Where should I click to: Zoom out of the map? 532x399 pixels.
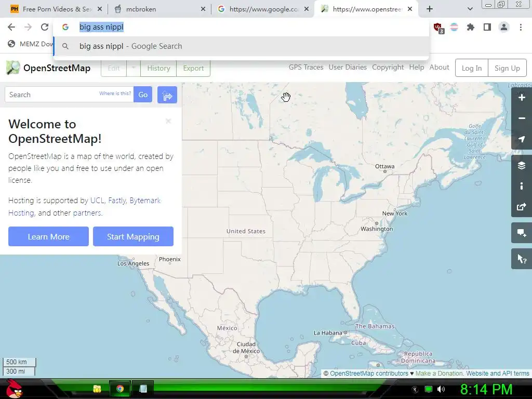pyautogui.click(x=522, y=118)
